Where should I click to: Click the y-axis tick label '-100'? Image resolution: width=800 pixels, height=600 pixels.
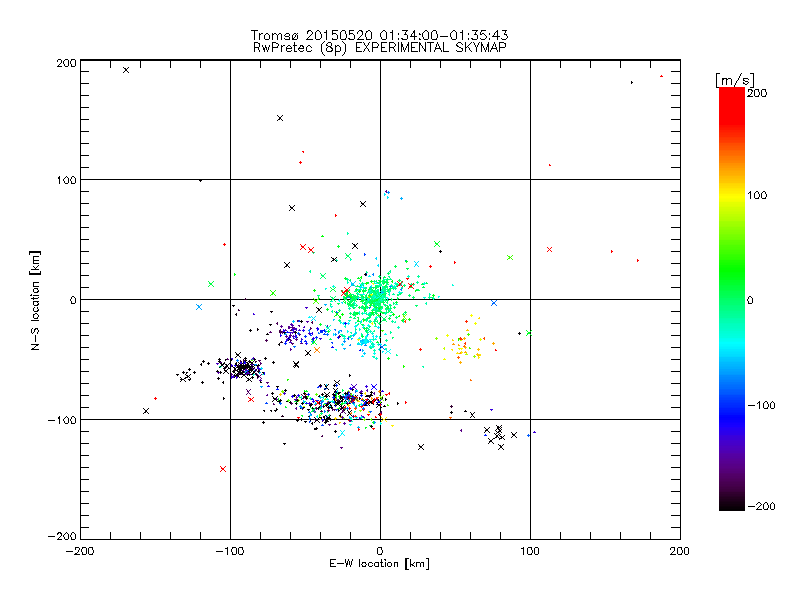[x=62, y=420]
